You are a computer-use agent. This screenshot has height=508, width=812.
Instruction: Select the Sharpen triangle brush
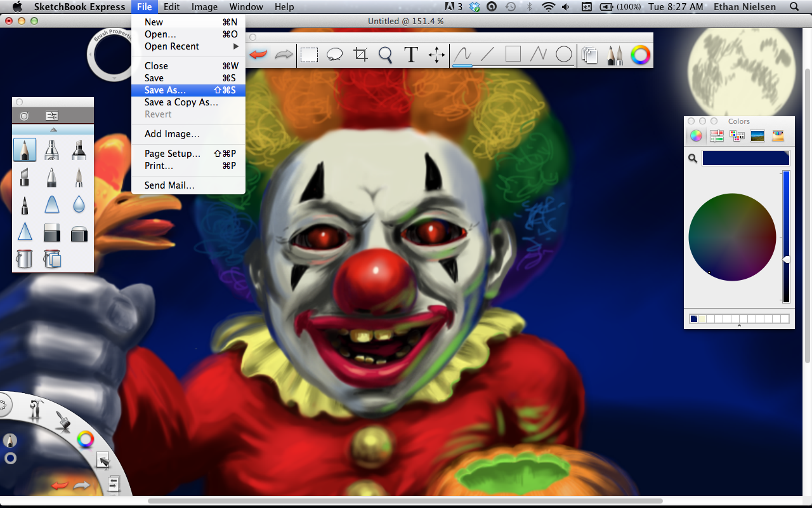coord(25,232)
